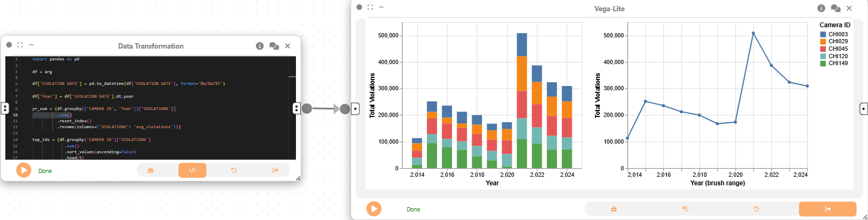Viewport: 868px width, 220px height.
Task: Open comments icon in Data Transformation header
Action: pyautogui.click(x=274, y=46)
